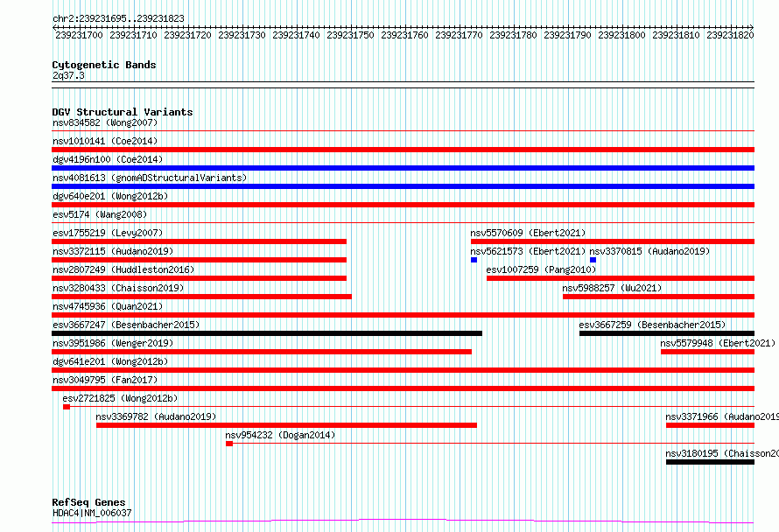Open esv1755219 (Levy2007) variant

tap(108, 233)
